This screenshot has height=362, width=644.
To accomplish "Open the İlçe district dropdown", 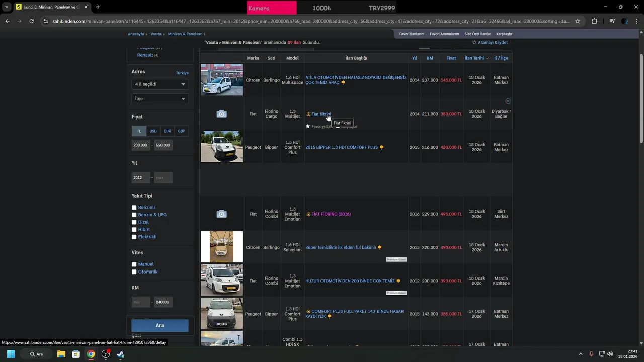I will 160,99.
